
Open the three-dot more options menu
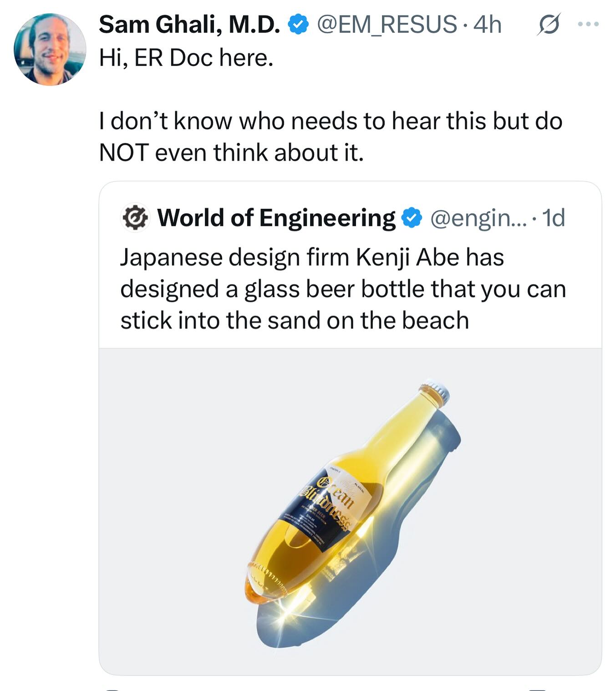588,24
